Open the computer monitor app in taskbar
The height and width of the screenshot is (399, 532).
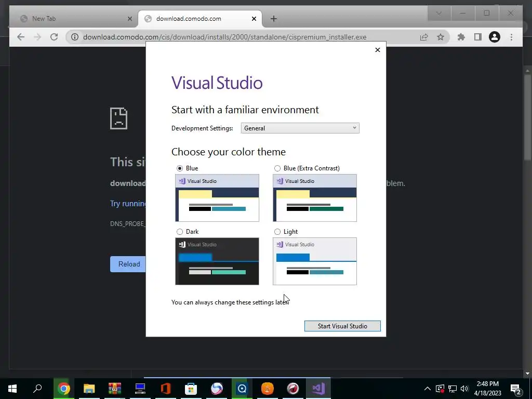(x=140, y=389)
